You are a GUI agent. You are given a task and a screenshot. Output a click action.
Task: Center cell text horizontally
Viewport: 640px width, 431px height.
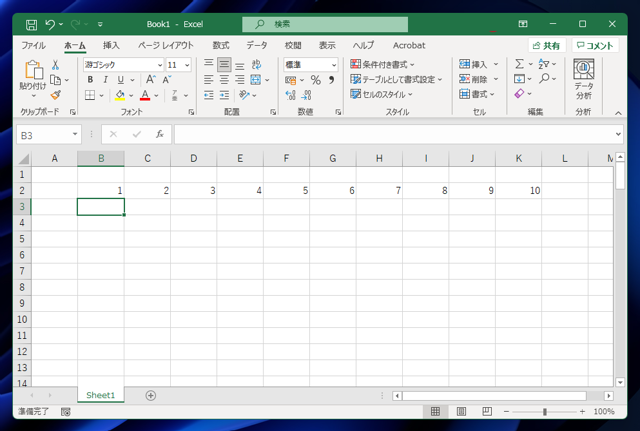(224, 80)
